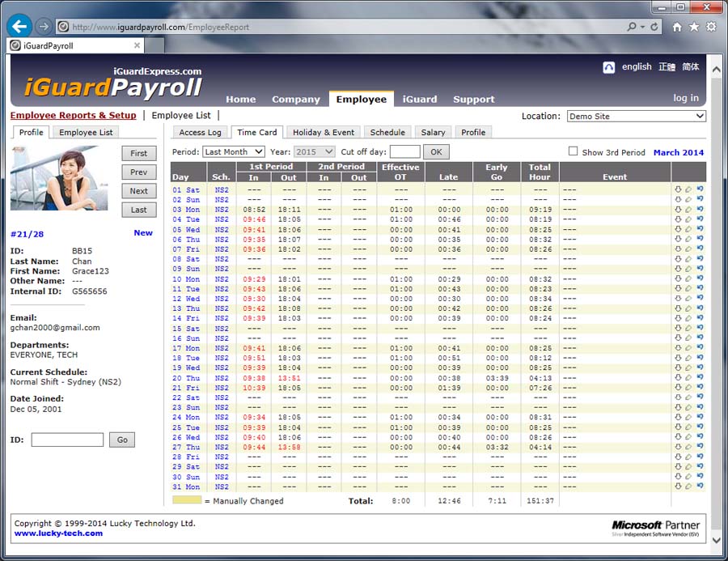Image resolution: width=728 pixels, height=561 pixels.
Task: Jump to the Last employee
Action: click(x=139, y=210)
